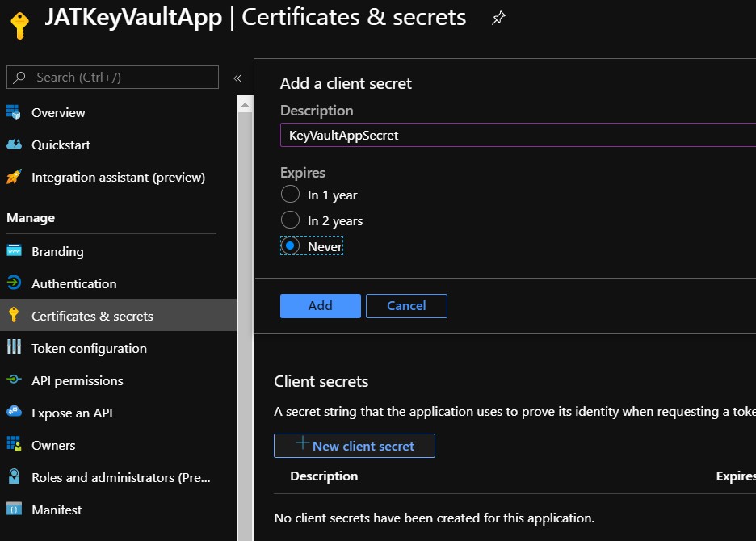The image size is (756, 541).
Task: Select expiry In 2 years
Action: 290,220
